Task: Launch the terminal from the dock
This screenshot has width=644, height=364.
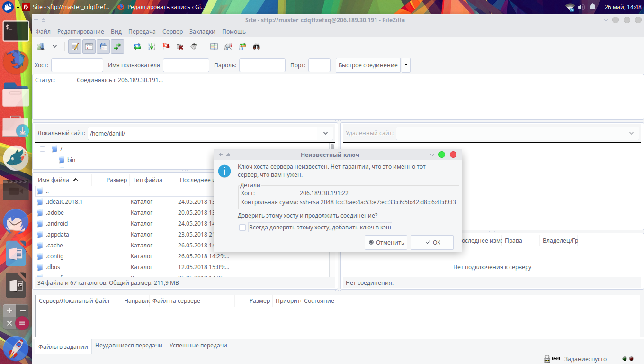Action: pos(16,31)
